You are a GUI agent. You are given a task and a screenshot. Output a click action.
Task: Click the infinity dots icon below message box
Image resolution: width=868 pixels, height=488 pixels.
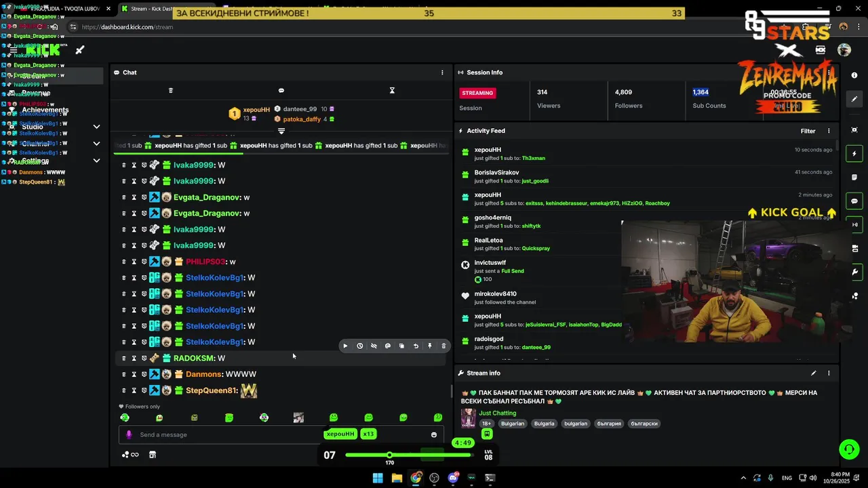tap(130, 455)
